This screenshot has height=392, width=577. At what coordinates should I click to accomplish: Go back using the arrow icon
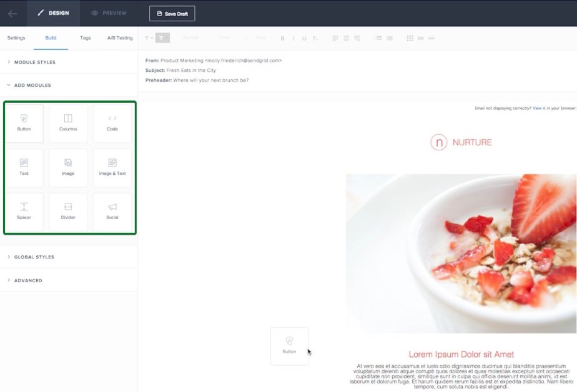click(12, 14)
